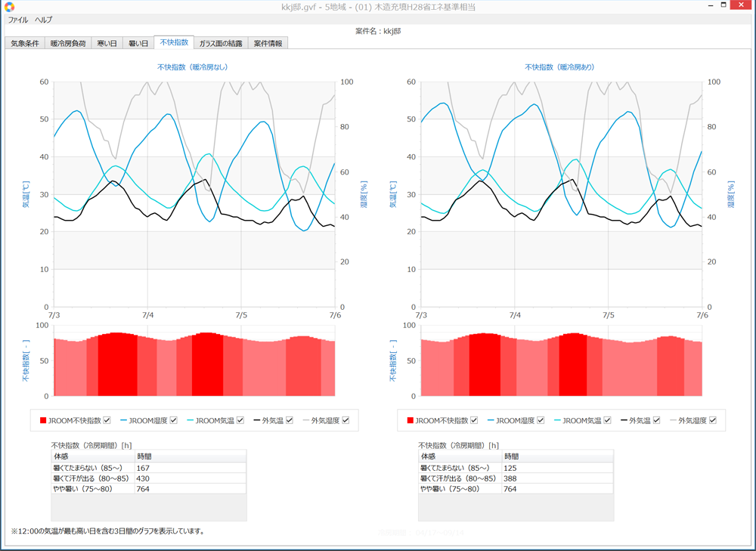756x551 pixels.
Task: Select 暑くて汗が出る row value 430
Action: (143, 478)
